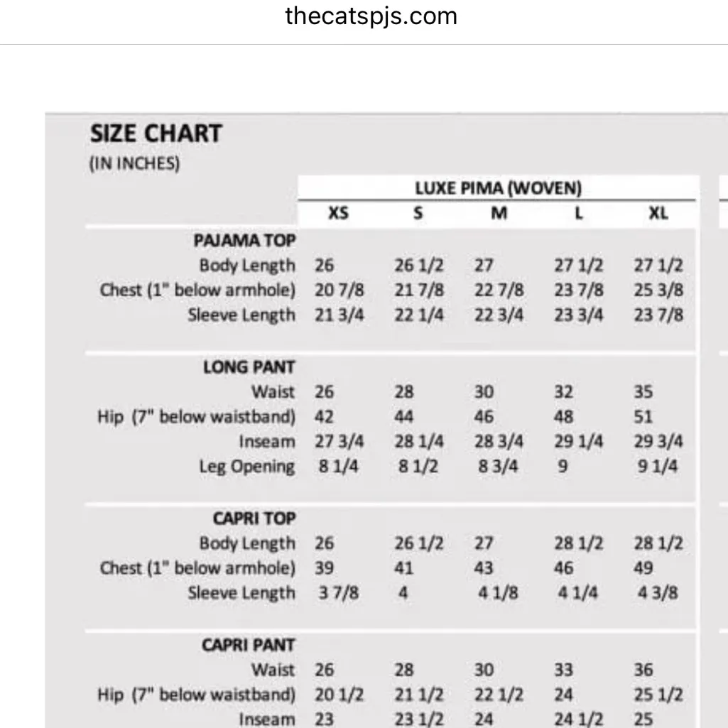
Task: Click Pajama Top Chest XS value 20 7/8
Action: (339, 290)
